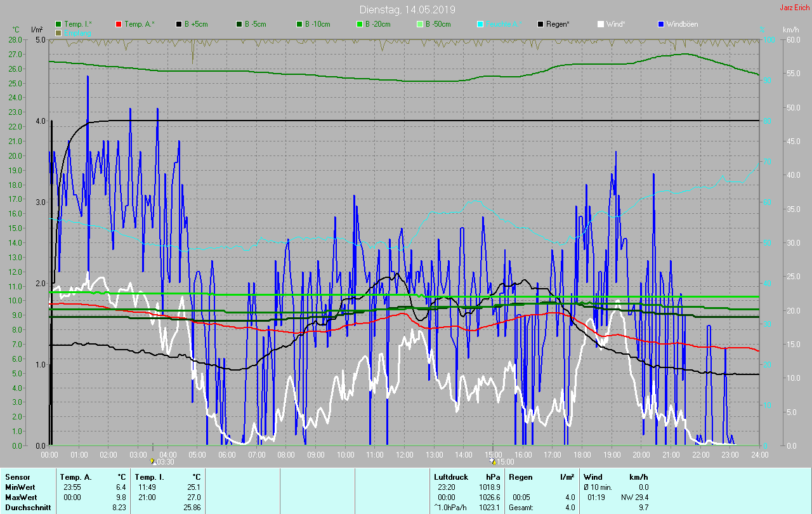
Task: Click the cyan humidity legend square
Action: point(480,24)
